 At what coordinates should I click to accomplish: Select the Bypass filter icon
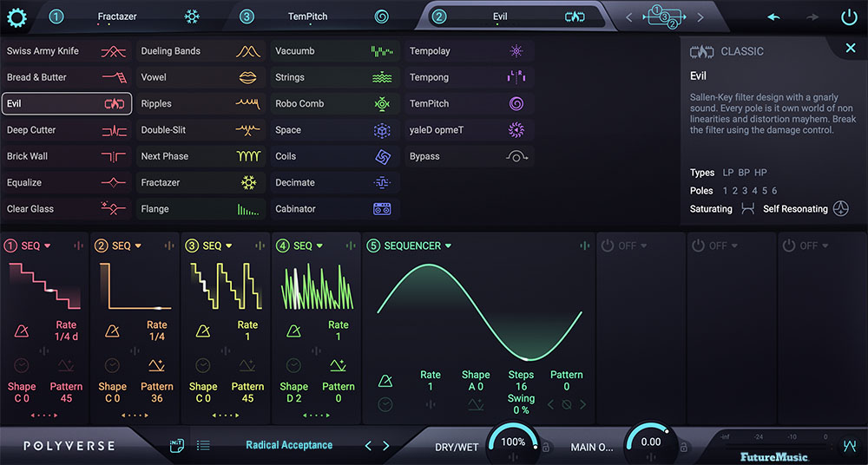[x=516, y=157]
